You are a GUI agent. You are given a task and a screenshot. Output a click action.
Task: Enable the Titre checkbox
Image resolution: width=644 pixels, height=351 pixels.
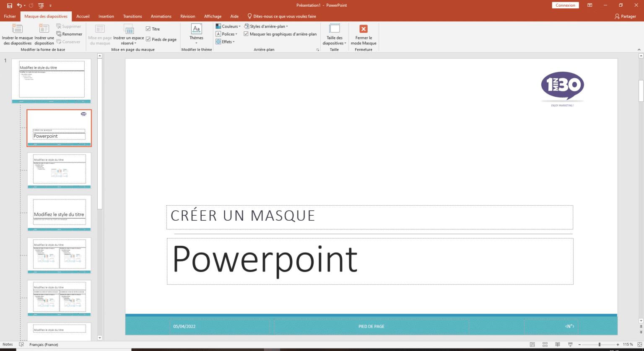pyautogui.click(x=149, y=28)
